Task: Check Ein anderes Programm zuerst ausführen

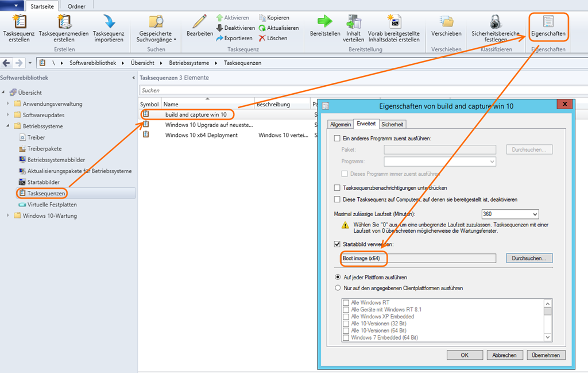Action: (x=337, y=139)
